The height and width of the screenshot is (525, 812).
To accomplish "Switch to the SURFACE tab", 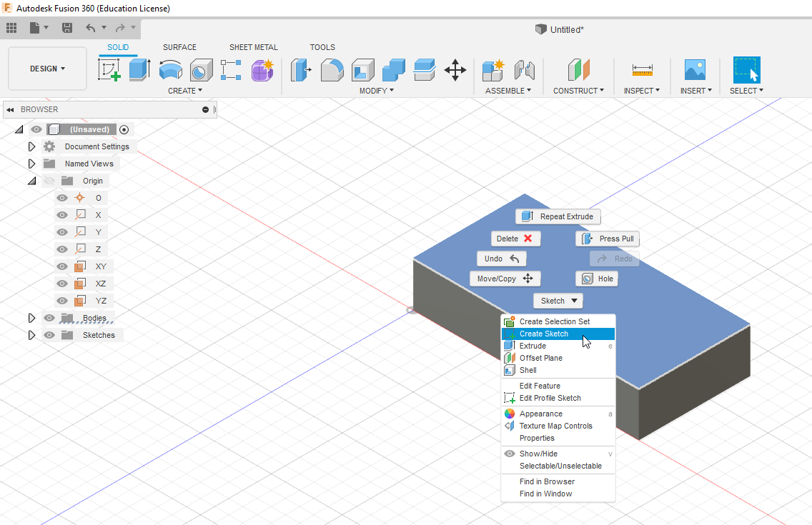I will click(x=179, y=47).
